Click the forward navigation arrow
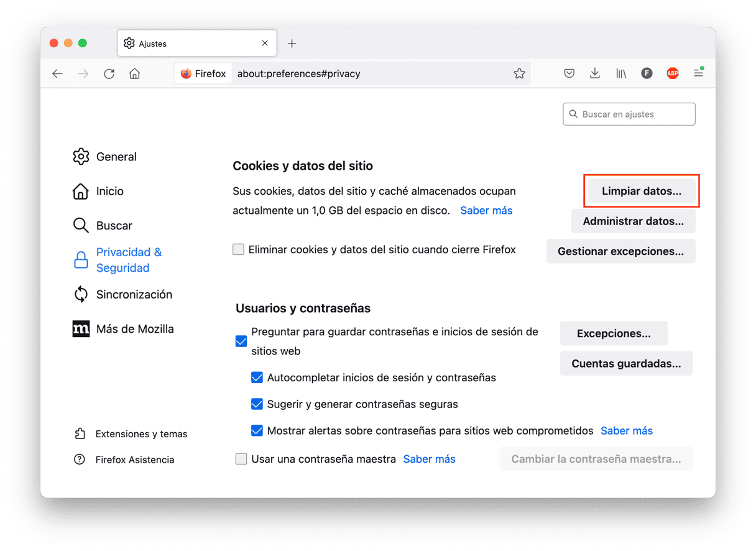The image size is (756, 551). 83,73
